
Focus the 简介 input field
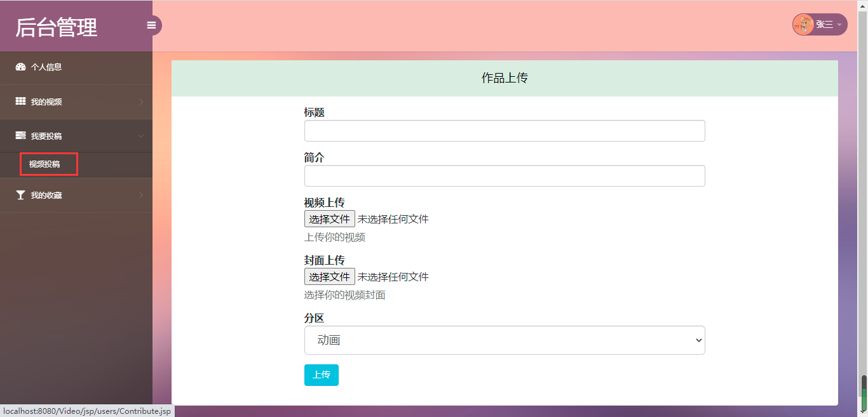[505, 176]
